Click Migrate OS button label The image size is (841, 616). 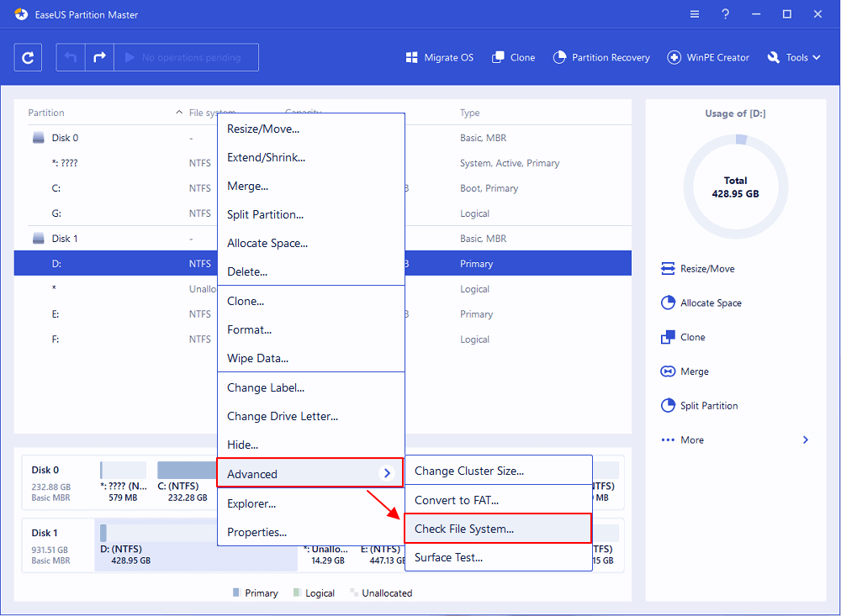pos(449,57)
